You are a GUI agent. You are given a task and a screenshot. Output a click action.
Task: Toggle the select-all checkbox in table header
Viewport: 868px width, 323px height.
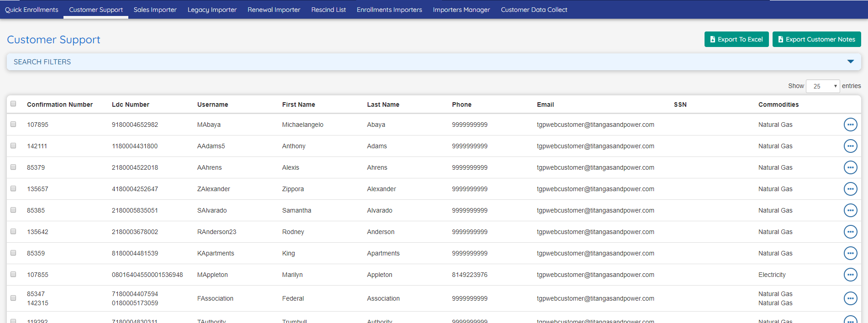click(13, 104)
